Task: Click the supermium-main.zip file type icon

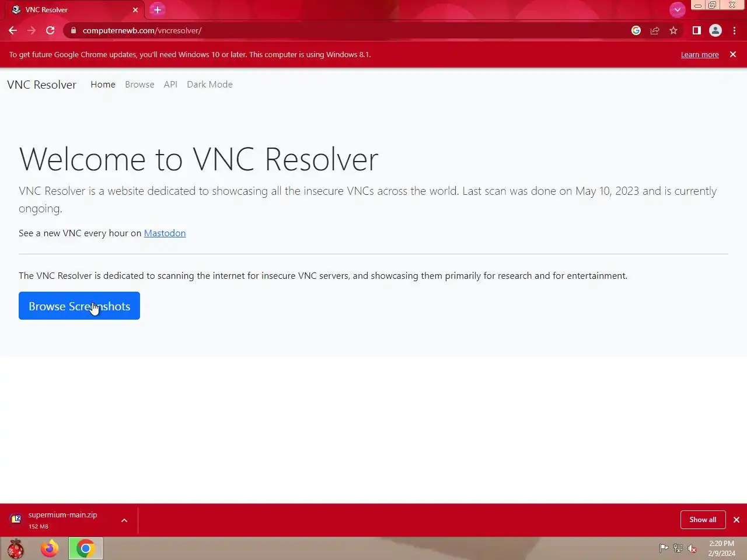Action: (16, 519)
